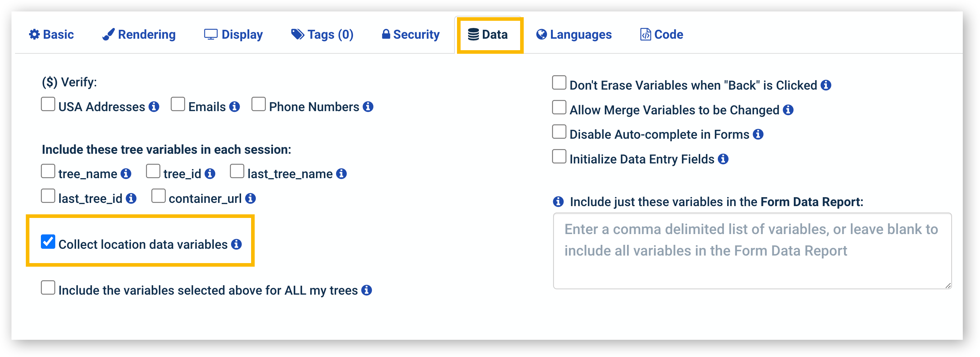Click info icon before Form Data Report label
This screenshot has width=980, height=357.
(558, 201)
